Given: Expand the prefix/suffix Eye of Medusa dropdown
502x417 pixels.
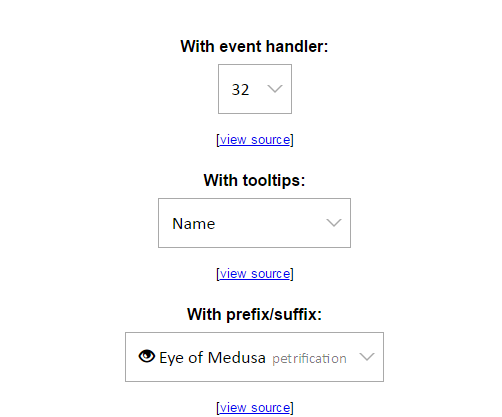Looking at the screenshot, I should 254,357.
